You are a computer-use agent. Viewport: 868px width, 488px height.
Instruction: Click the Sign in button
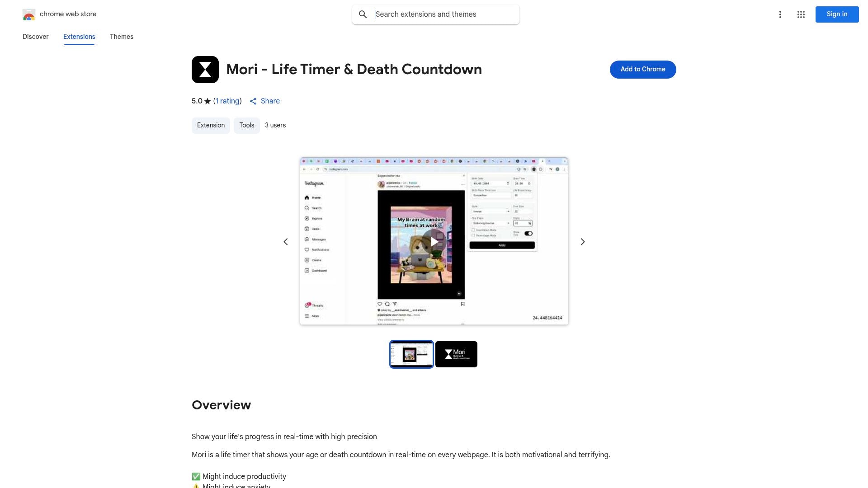(837, 14)
